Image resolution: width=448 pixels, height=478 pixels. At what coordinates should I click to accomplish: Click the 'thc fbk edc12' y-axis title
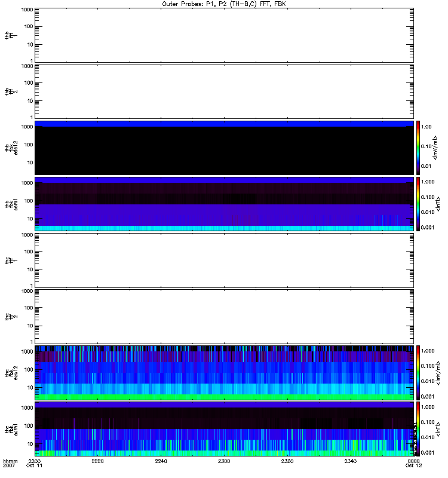point(11,373)
